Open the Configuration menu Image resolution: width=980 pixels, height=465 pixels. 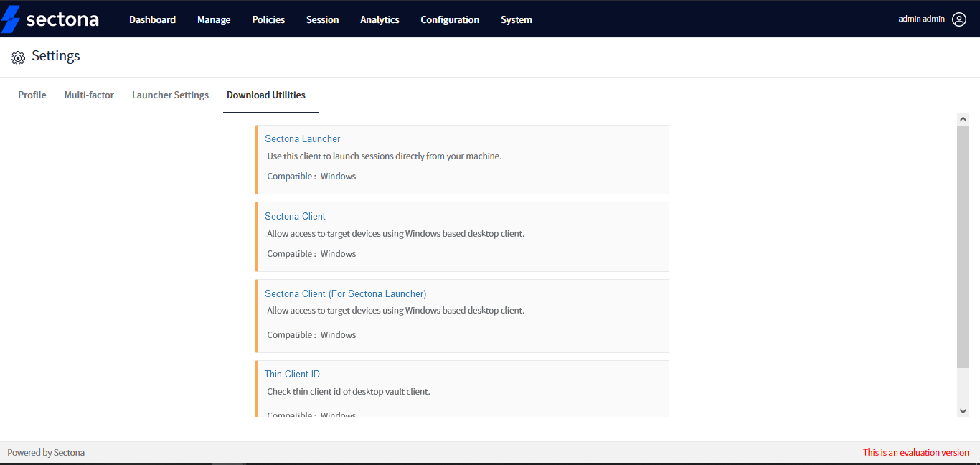pos(450,19)
